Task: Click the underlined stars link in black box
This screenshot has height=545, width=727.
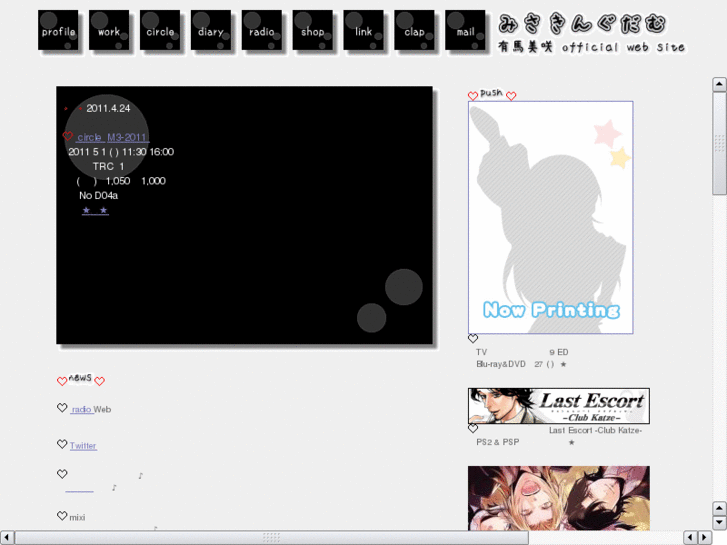Action: 95,211
